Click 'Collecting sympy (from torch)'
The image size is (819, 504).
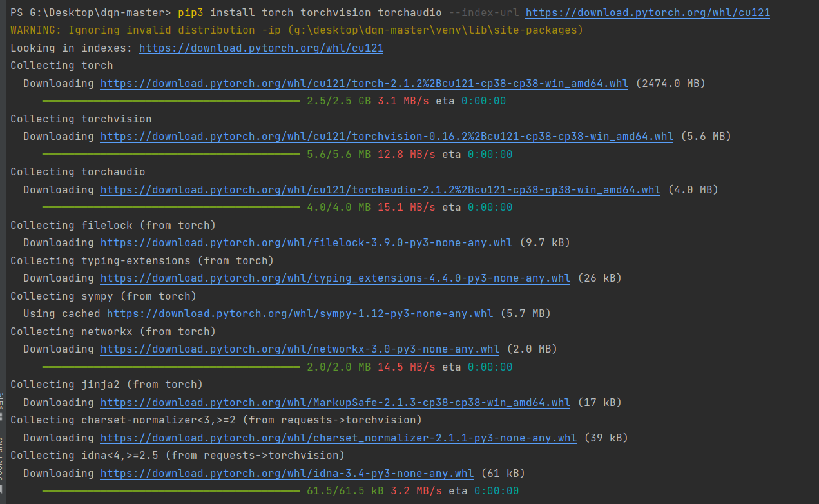point(104,296)
